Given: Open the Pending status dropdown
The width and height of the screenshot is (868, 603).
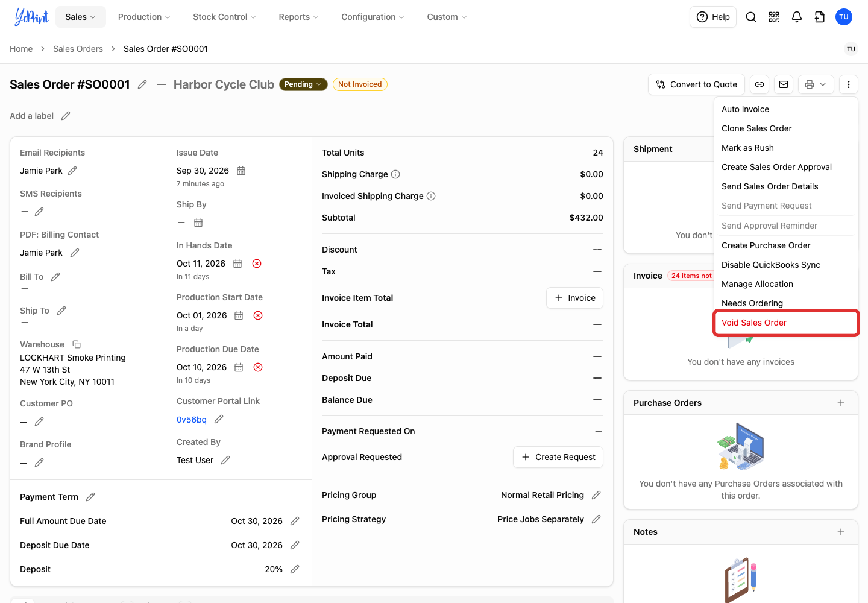Looking at the screenshot, I should pyautogui.click(x=303, y=84).
